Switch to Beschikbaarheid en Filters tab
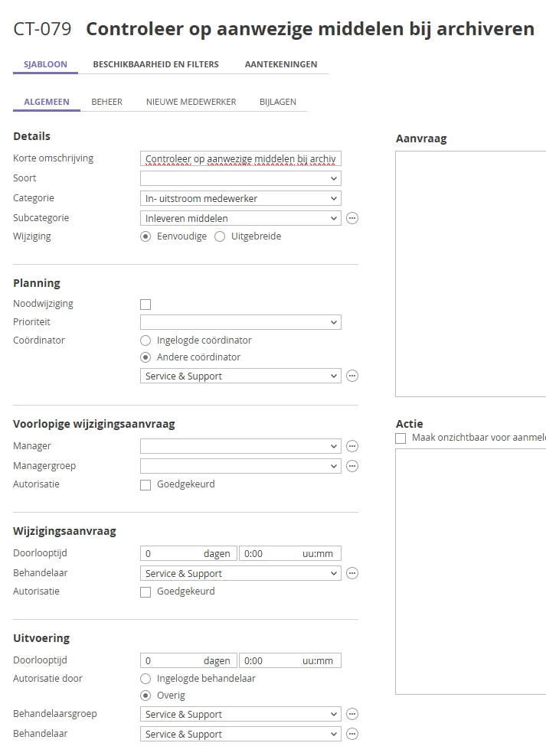This screenshot has width=546, height=756. pyautogui.click(x=155, y=64)
